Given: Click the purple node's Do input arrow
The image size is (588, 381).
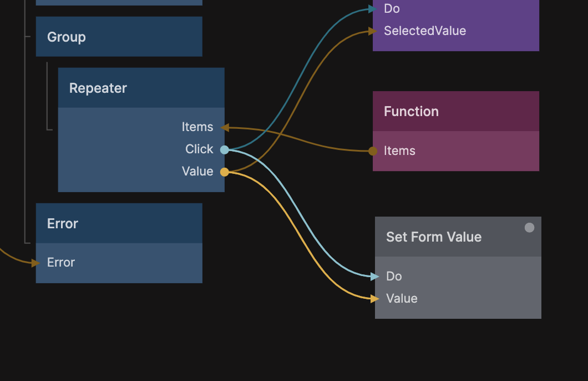Looking at the screenshot, I should 373,9.
